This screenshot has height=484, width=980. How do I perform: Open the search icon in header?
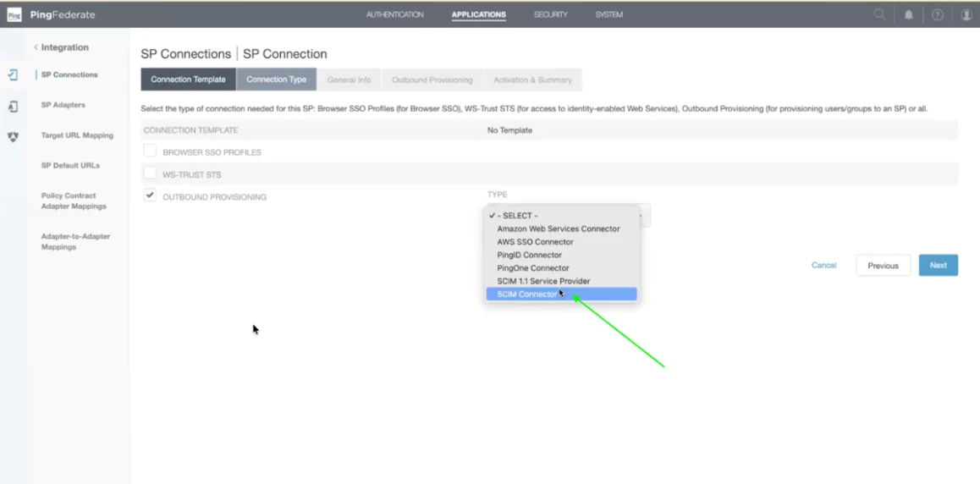click(879, 14)
